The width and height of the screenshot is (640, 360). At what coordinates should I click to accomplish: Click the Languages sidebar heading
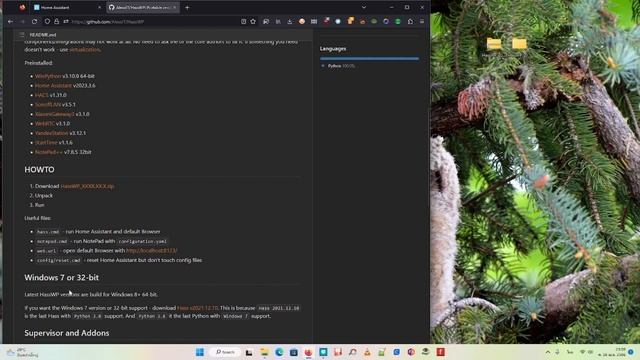333,49
